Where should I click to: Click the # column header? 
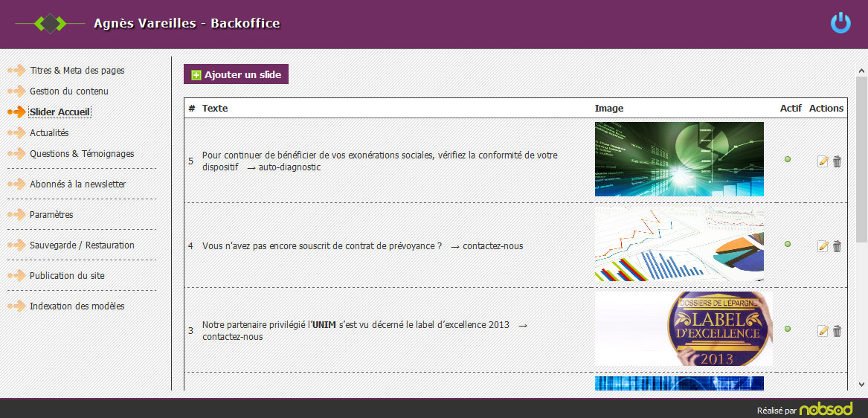(x=192, y=108)
